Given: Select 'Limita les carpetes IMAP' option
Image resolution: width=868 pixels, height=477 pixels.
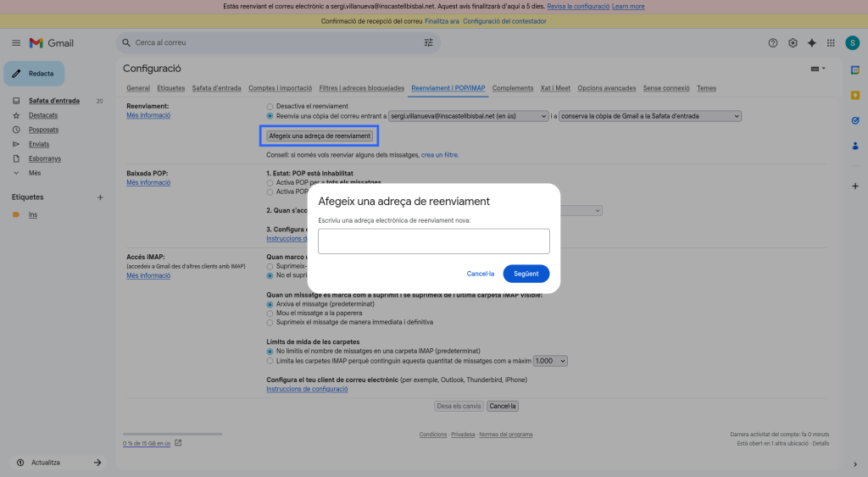Looking at the screenshot, I should pos(270,360).
